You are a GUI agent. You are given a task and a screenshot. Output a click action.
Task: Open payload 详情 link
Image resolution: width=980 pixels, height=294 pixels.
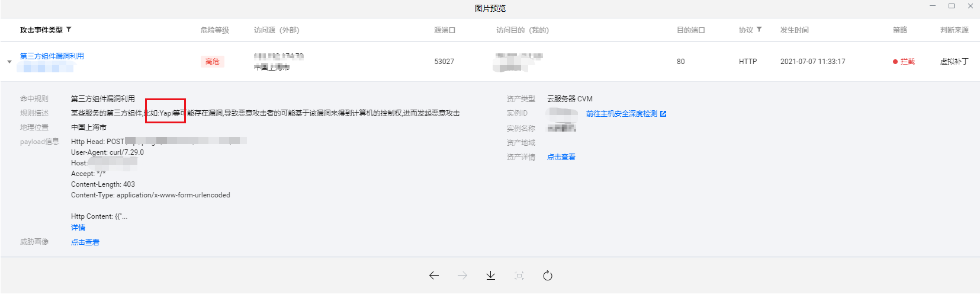[x=78, y=228]
